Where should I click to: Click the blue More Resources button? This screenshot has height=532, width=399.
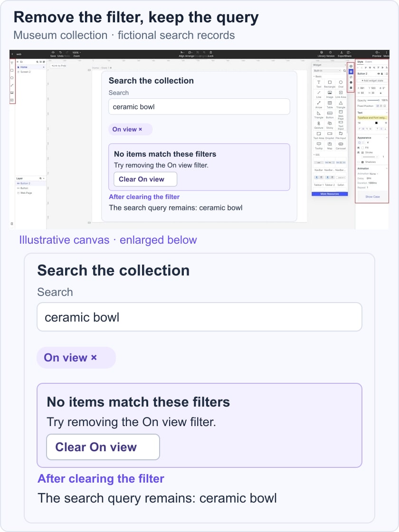pyautogui.click(x=330, y=194)
